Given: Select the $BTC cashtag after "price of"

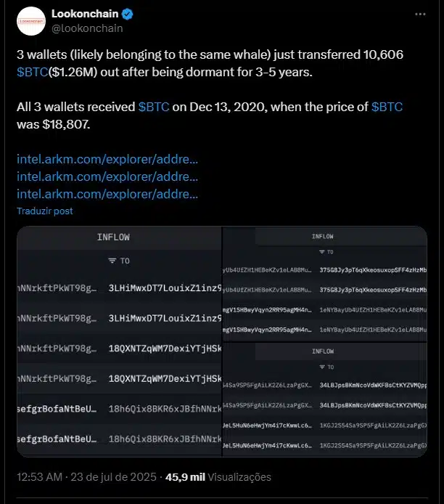Looking at the screenshot, I should pos(387,106).
